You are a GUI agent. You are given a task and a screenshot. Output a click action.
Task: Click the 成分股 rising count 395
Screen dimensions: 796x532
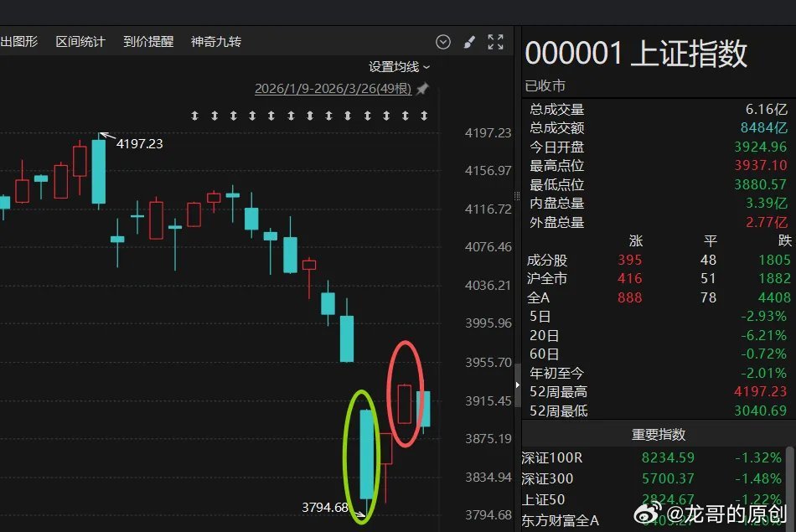coord(630,260)
